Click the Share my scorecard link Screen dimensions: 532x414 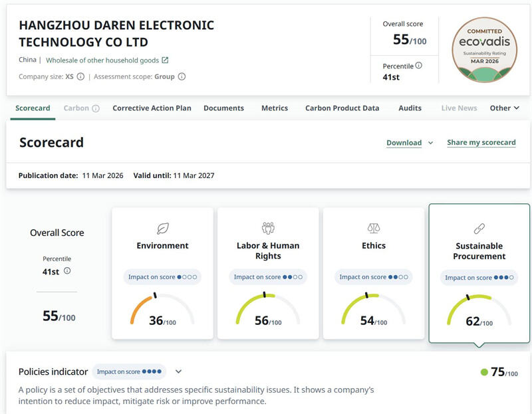point(481,142)
